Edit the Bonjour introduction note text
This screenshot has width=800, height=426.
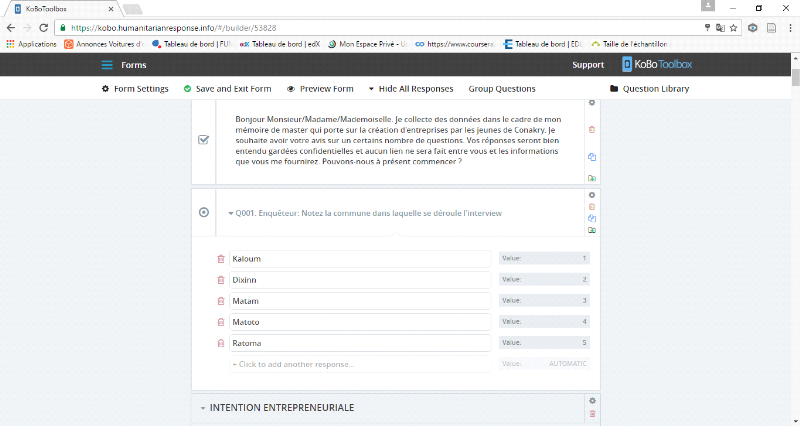(x=398, y=140)
